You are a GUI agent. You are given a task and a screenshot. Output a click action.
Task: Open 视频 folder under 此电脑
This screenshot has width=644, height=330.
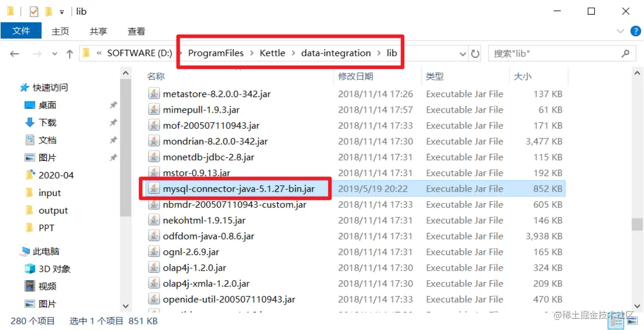47,287
